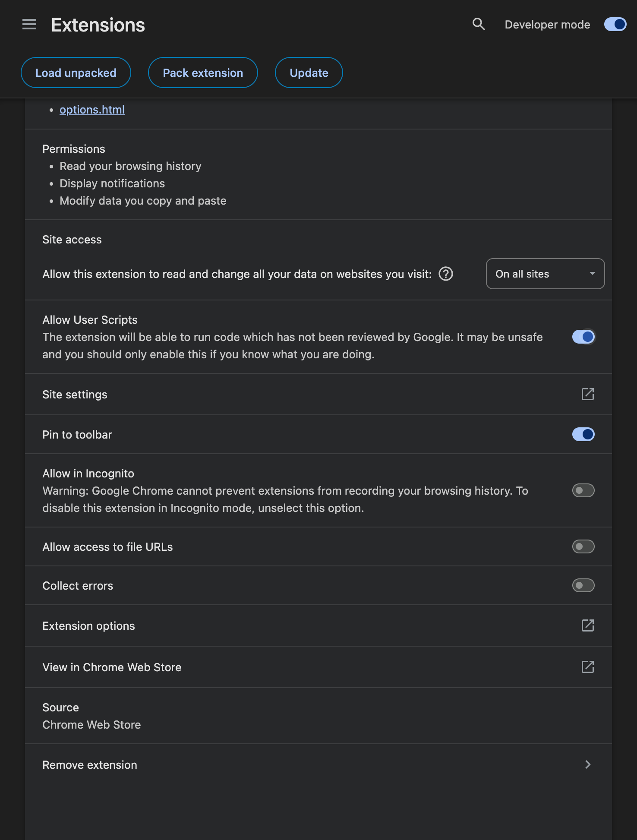Open Extension options external link icon

(588, 625)
